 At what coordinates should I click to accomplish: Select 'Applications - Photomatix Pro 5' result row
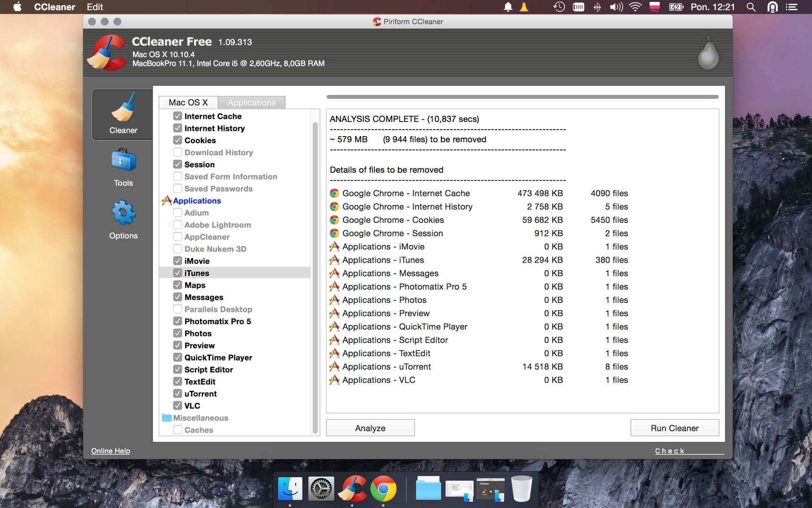tap(479, 286)
